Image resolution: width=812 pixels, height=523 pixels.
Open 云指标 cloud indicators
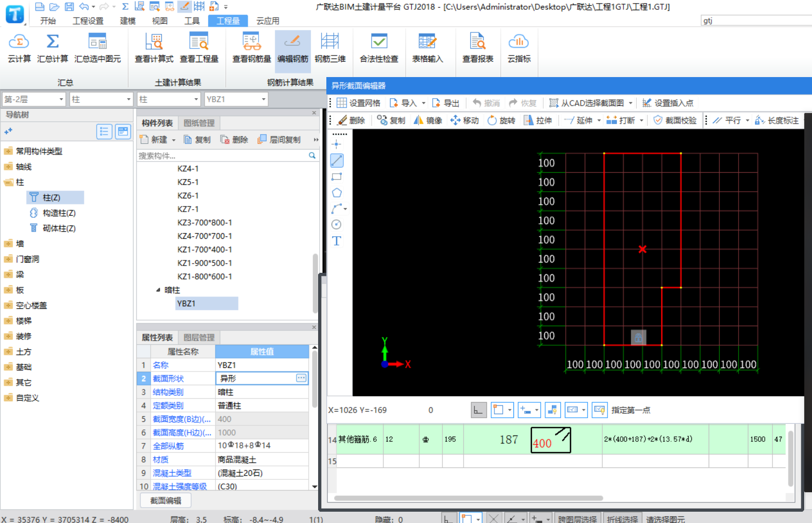(x=519, y=48)
